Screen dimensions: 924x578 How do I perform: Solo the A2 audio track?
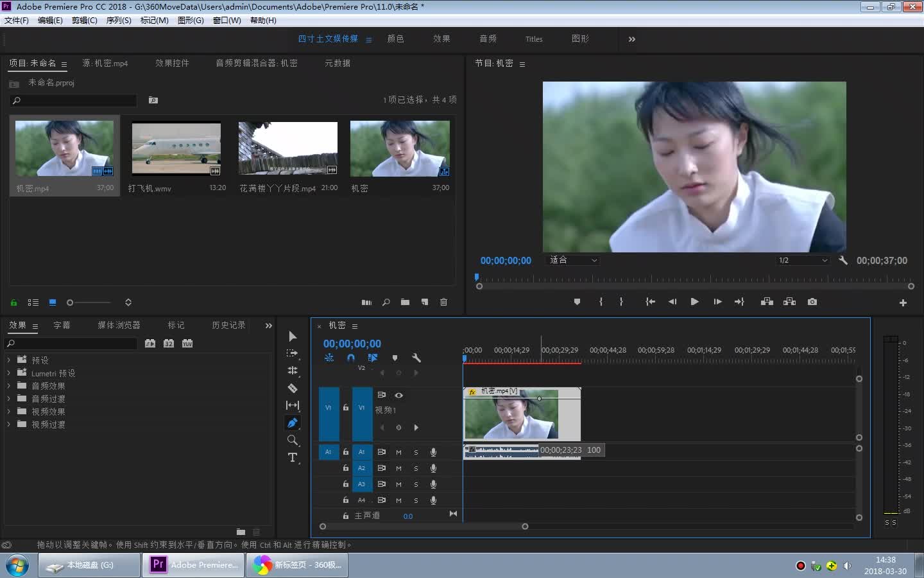point(416,468)
